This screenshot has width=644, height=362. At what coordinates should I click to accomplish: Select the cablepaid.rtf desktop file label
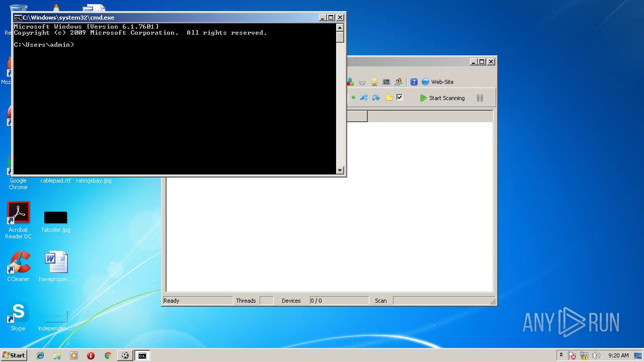[x=55, y=180]
